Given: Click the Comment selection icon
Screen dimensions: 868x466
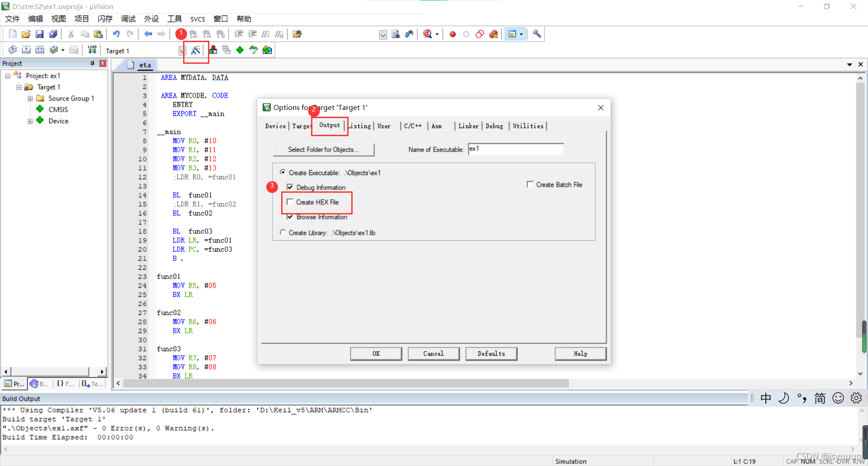Looking at the screenshot, I should pos(266,34).
